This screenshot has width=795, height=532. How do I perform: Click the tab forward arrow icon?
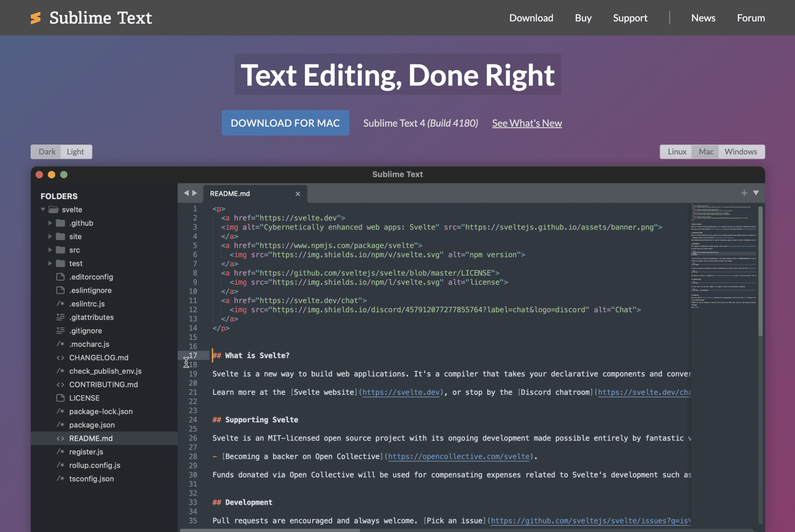tap(195, 193)
